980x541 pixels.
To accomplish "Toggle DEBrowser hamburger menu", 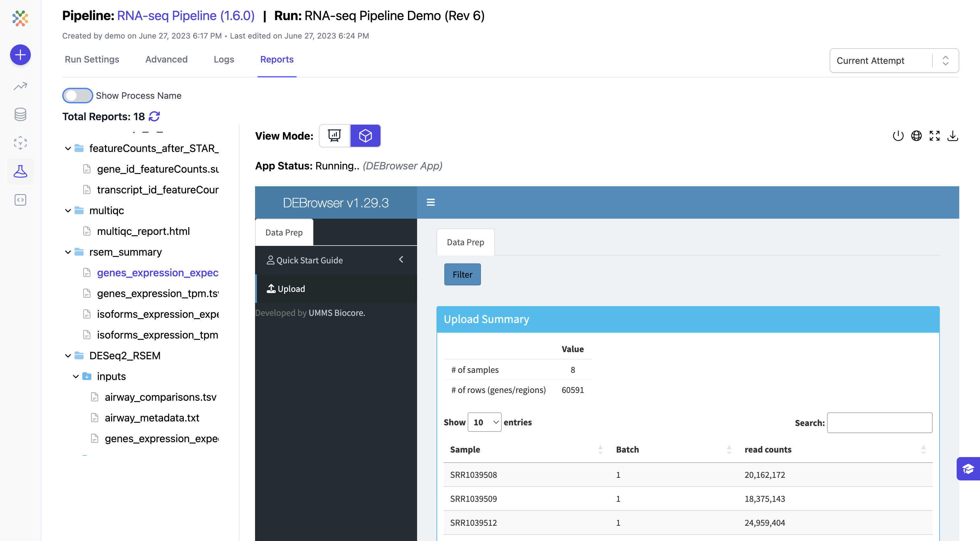I will click(431, 202).
